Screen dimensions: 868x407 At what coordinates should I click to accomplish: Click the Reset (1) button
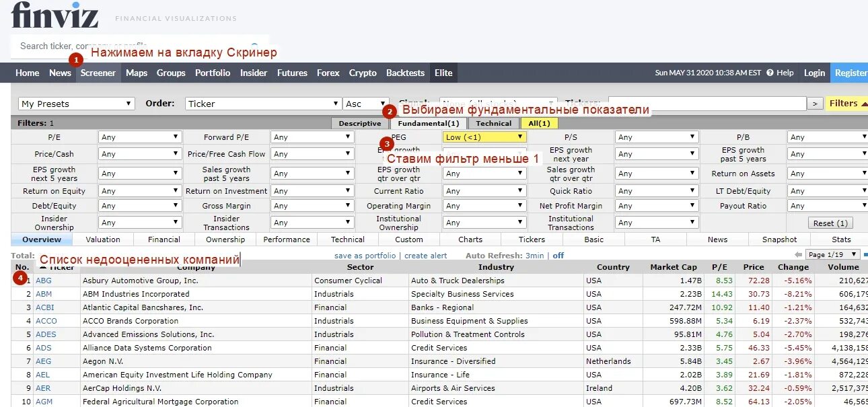[830, 223]
